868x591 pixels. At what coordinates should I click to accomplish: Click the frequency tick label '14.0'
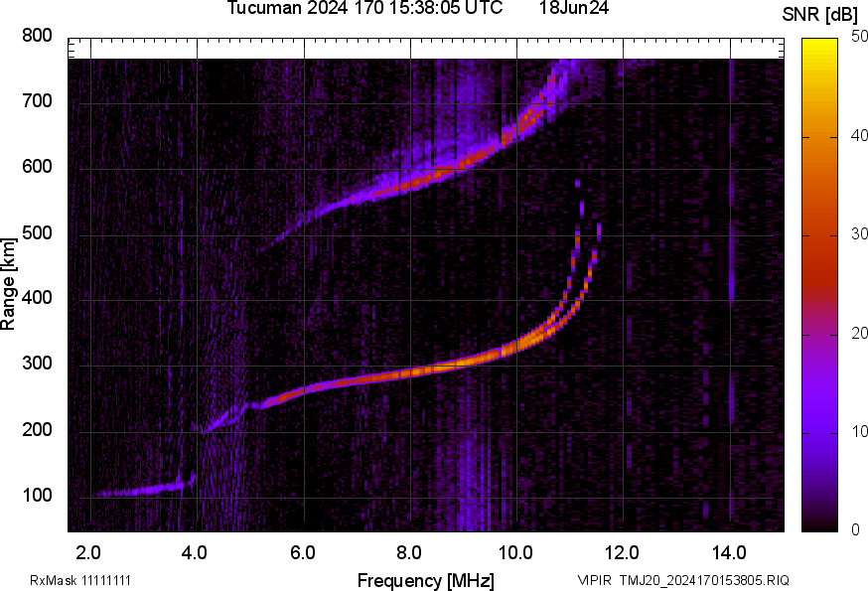pos(729,552)
